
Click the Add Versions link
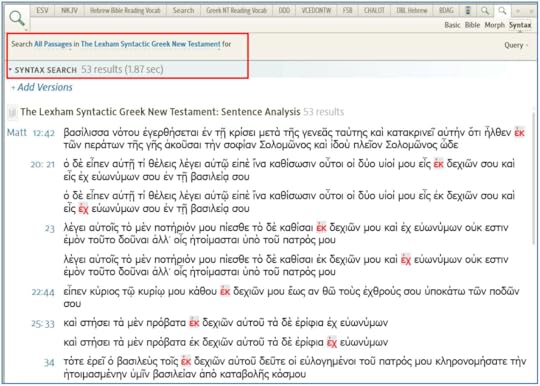point(42,87)
